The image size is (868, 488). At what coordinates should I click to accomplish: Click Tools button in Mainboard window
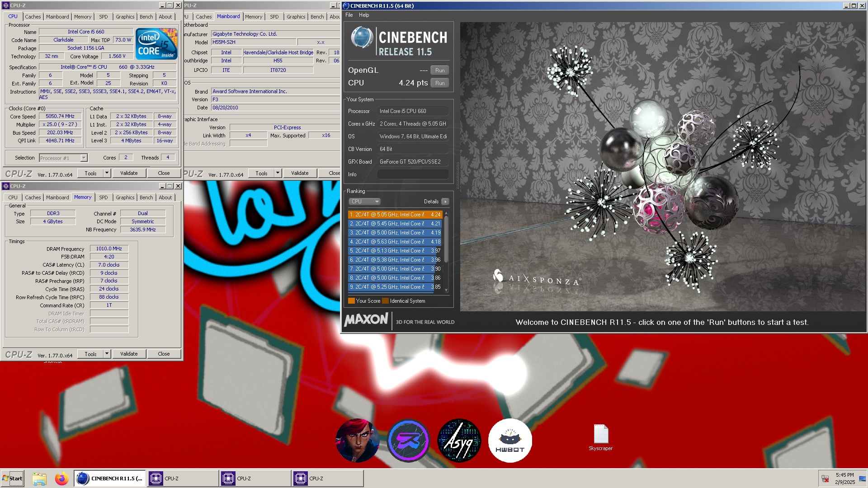pos(261,173)
